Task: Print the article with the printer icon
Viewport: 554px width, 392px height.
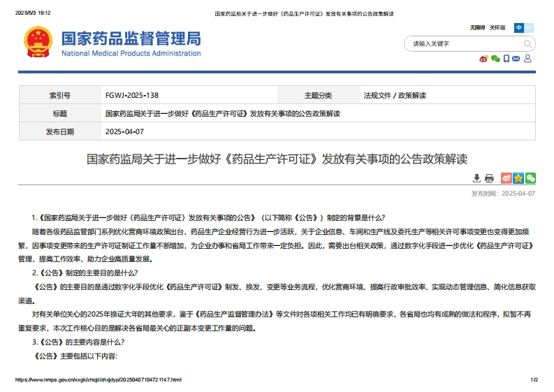Action: coord(489,178)
